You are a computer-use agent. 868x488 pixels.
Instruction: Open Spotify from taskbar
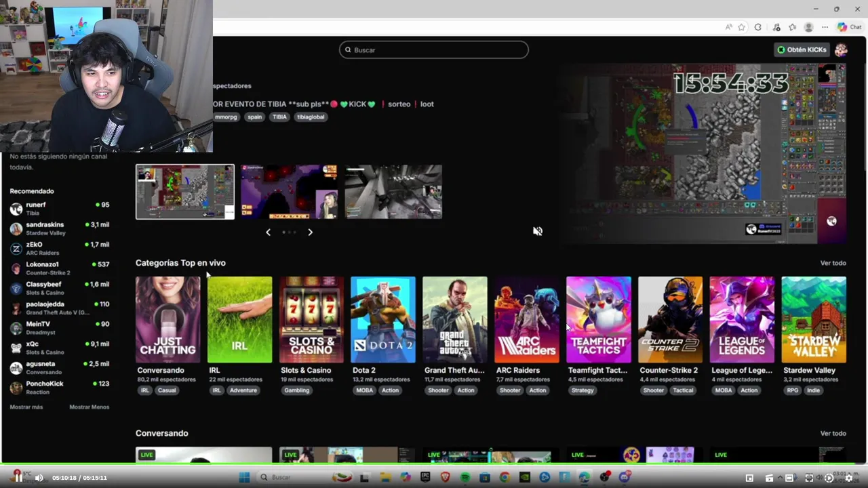465,477
